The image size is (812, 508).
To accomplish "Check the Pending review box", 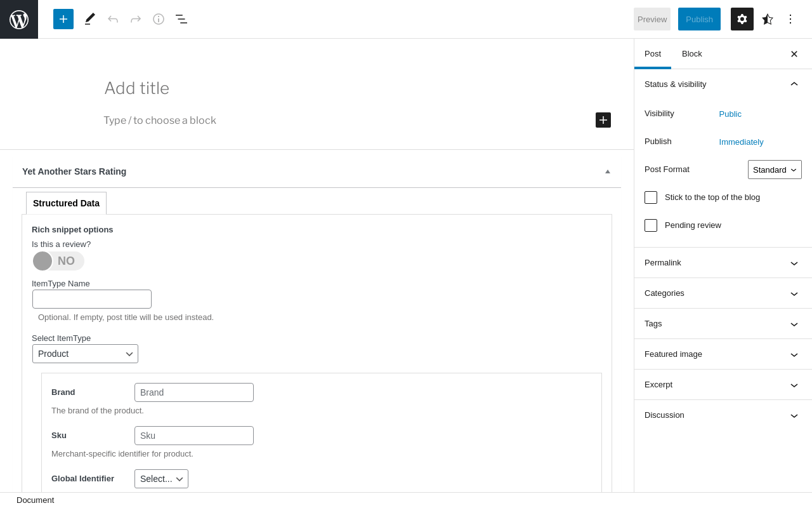I will click(651, 225).
